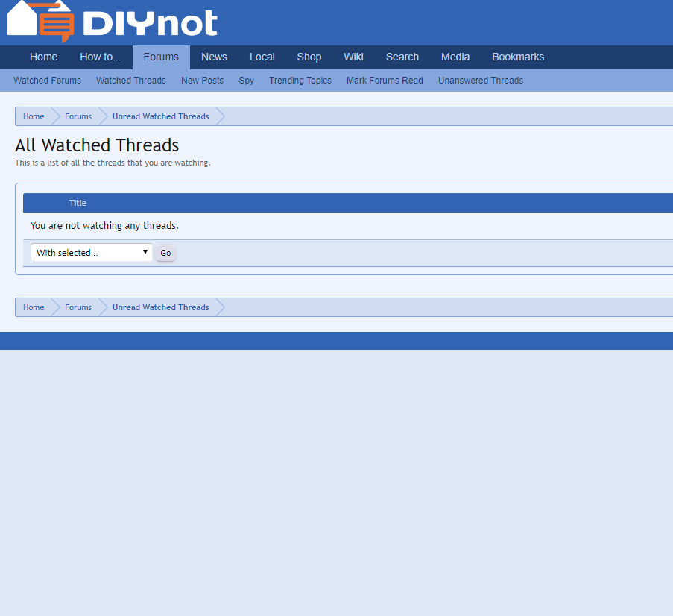Open the Bookmarks tab
The height and width of the screenshot is (616, 673).
(x=518, y=57)
